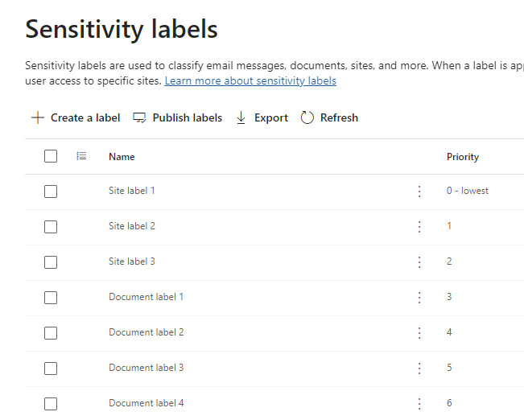Click the list order icon in header
524x420 pixels.
(x=81, y=156)
